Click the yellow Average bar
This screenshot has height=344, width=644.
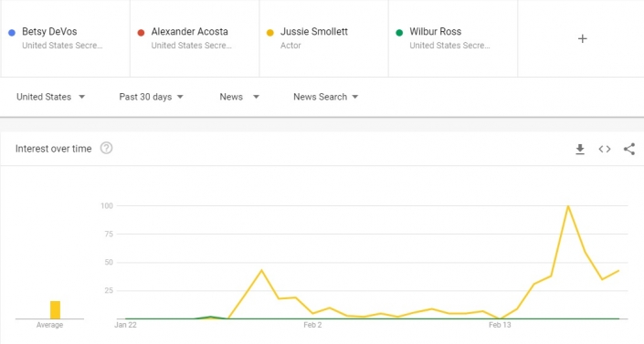pos(55,310)
